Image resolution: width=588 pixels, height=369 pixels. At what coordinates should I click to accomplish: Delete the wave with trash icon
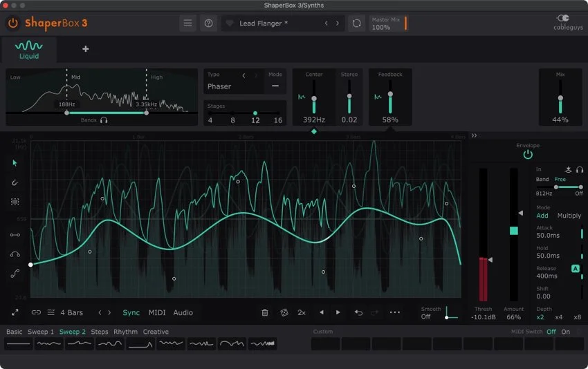(x=265, y=312)
